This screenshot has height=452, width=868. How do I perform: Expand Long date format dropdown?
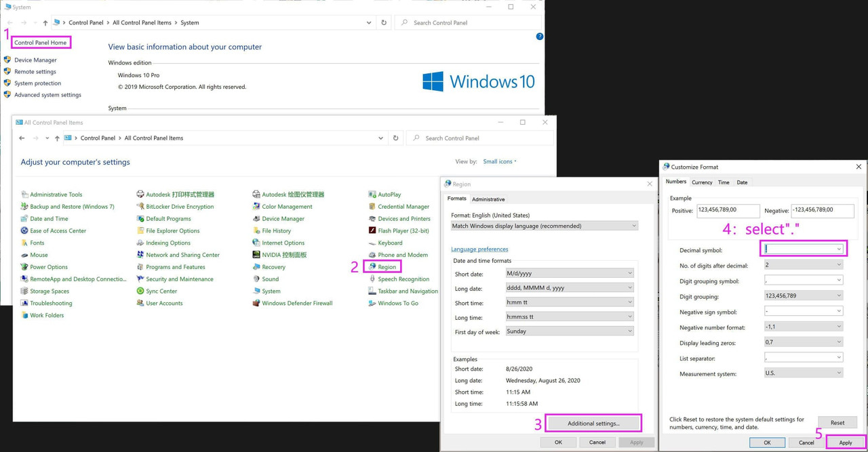point(570,287)
